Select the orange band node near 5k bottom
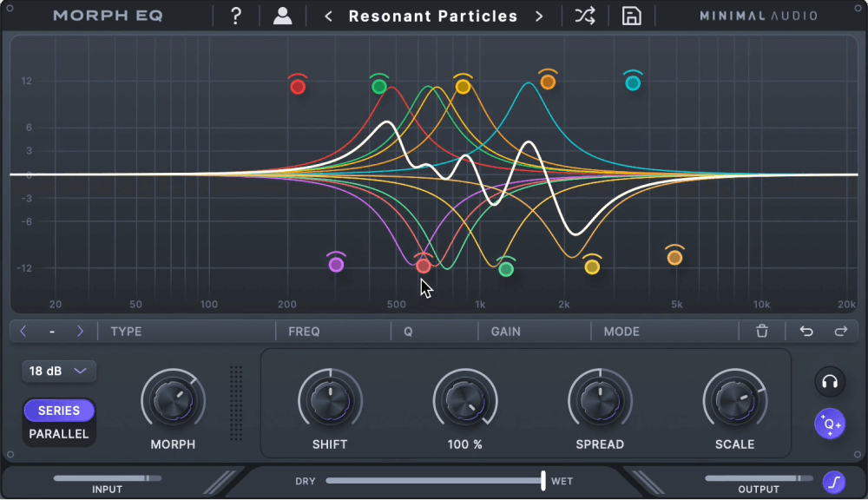This screenshot has height=500, width=868. point(674,258)
